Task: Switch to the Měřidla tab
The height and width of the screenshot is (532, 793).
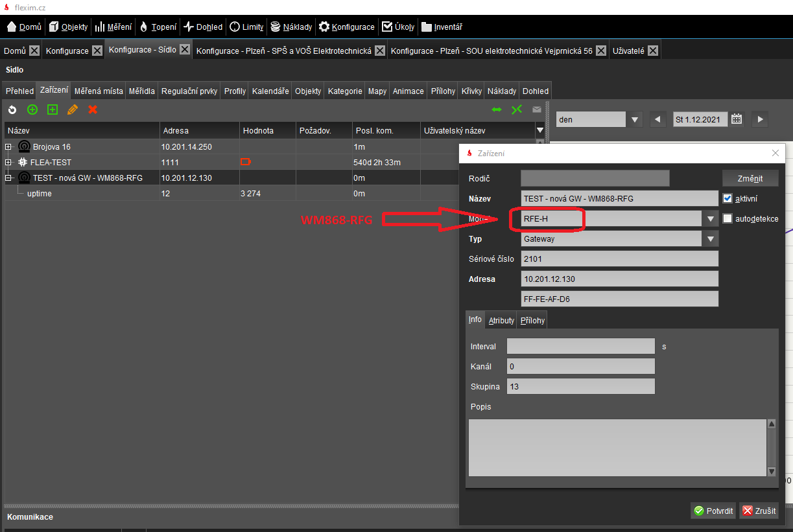Action: [x=142, y=91]
